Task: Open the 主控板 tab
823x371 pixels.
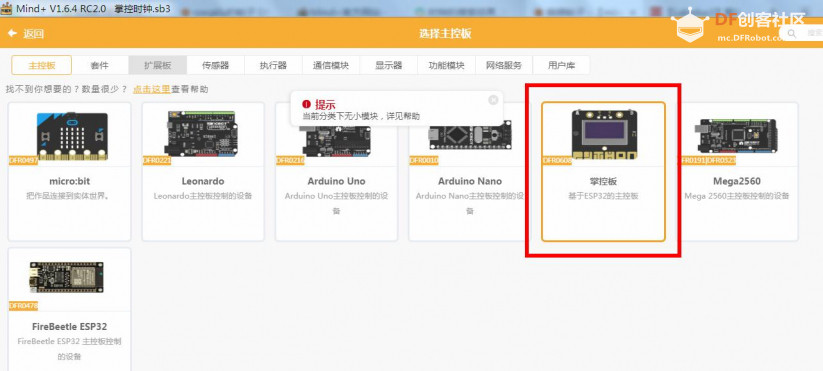Action: (x=41, y=66)
